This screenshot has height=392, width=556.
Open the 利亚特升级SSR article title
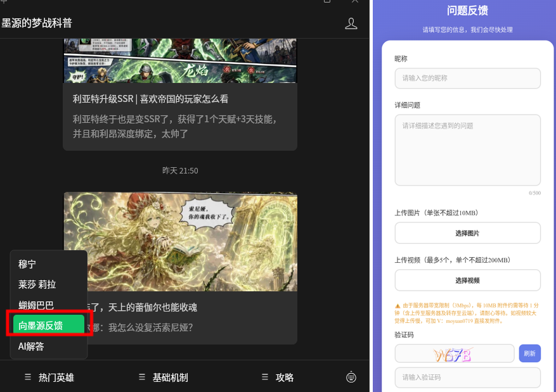coord(150,99)
